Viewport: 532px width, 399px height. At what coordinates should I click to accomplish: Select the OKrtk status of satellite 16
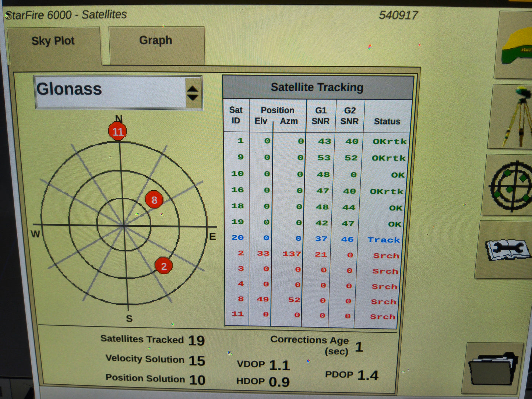click(387, 191)
